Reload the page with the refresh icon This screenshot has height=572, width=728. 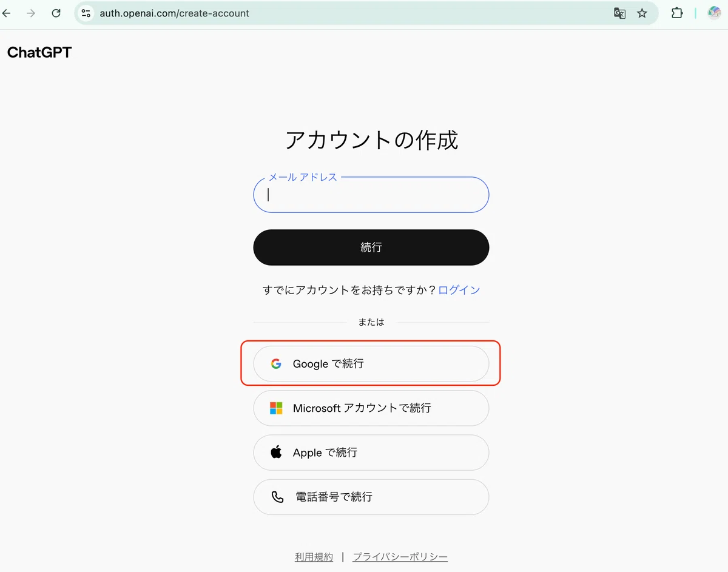pos(56,13)
